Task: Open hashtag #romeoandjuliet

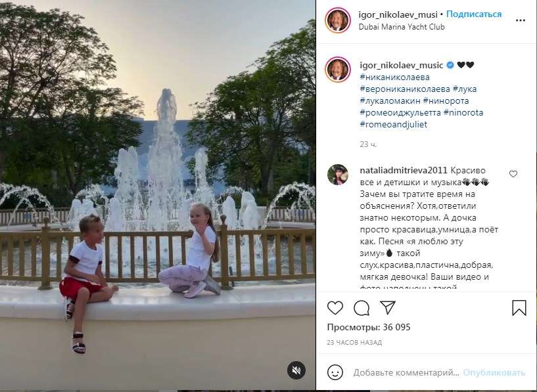Action: (x=394, y=124)
